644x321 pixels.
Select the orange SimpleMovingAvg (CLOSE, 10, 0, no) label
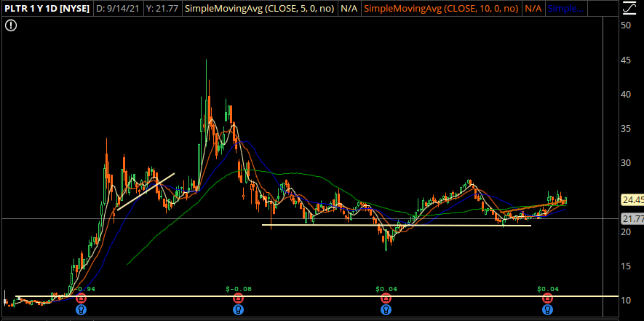[x=441, y=8]
